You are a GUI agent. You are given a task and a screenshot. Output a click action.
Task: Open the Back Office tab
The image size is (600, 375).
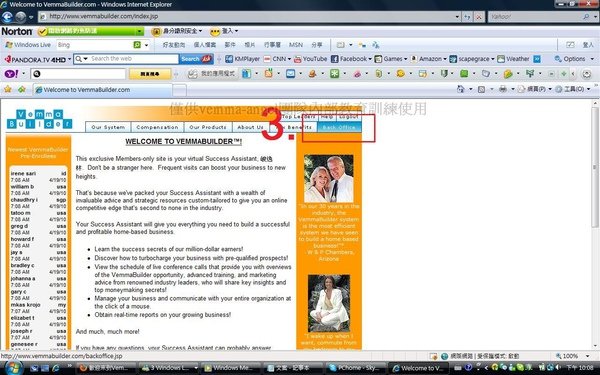339,127
